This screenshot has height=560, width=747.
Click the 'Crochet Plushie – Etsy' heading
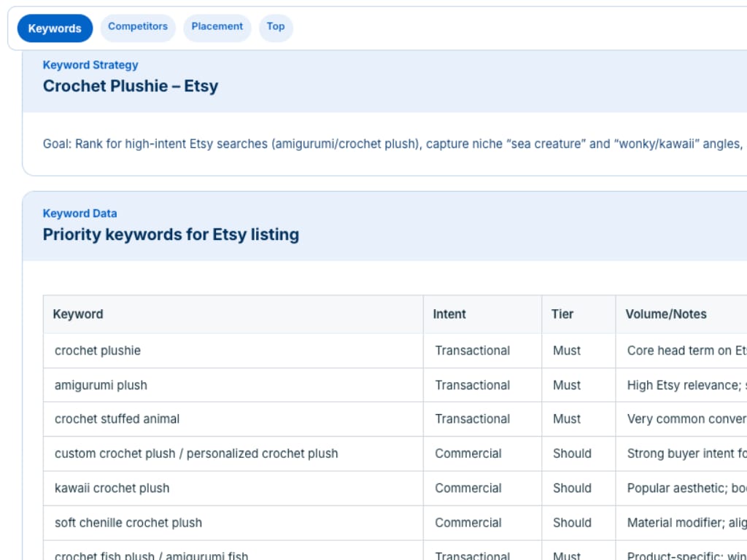point(131,86)
